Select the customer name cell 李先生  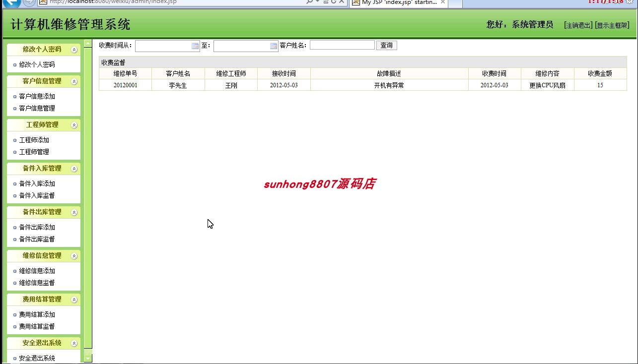point(178,85)
